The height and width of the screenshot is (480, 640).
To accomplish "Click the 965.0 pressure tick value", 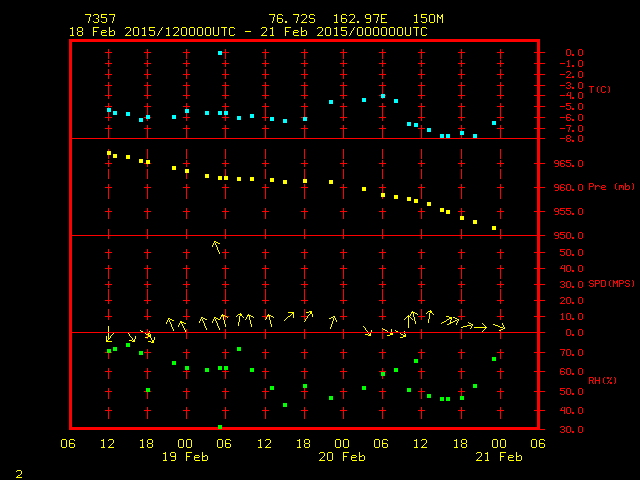I will pos(569,163).
